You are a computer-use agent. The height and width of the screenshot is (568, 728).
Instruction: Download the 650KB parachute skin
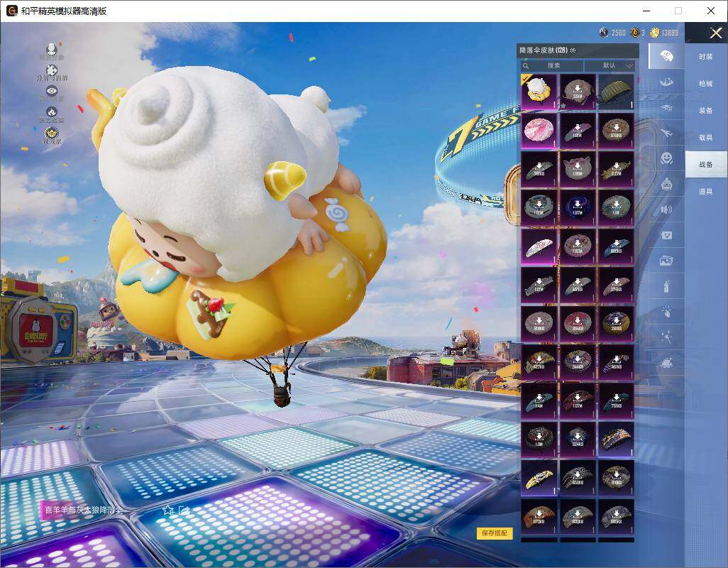(x=577, y=477)
